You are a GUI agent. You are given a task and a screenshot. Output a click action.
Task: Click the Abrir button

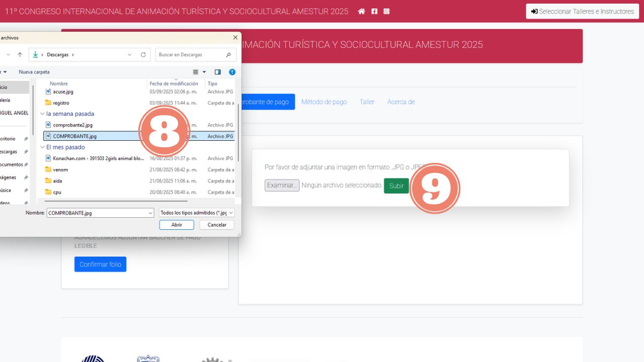[177, 225]
